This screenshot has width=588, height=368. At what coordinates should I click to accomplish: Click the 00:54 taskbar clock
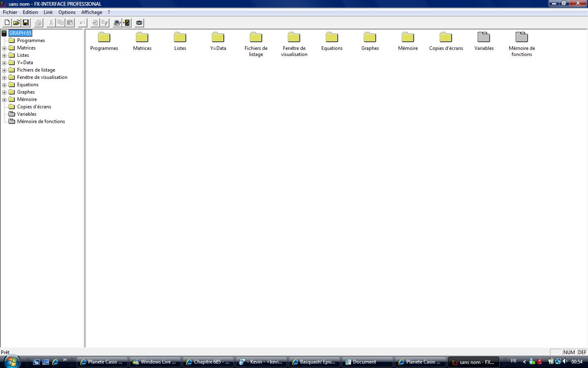[577, 361]
